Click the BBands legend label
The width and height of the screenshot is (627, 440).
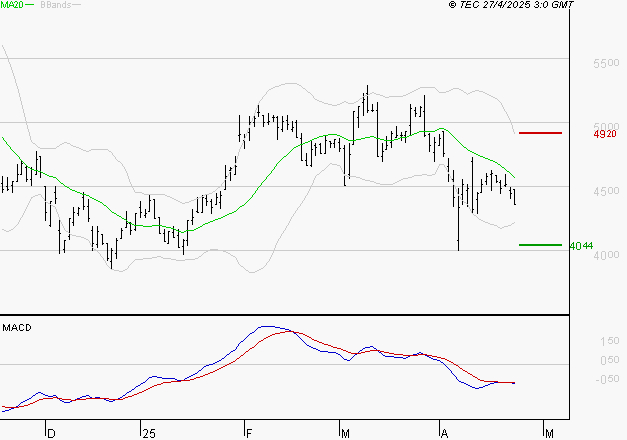pos(56,5)
